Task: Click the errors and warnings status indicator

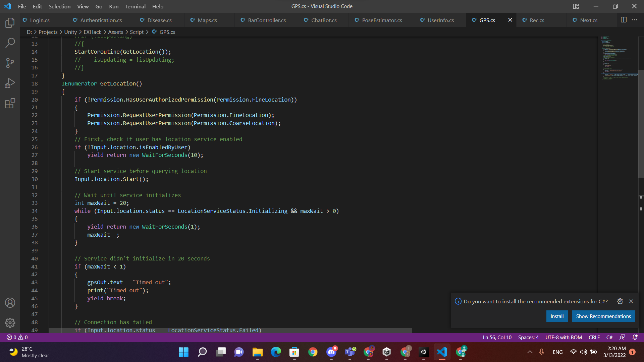Action: [x=17, y=337]
